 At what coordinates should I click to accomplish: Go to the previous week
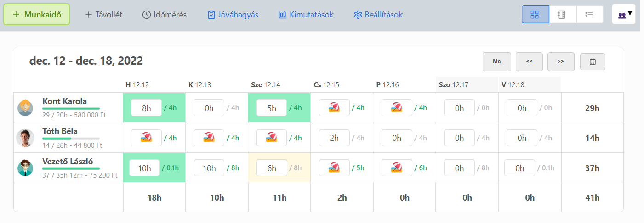pyautogui.click(x=529, y=61)
